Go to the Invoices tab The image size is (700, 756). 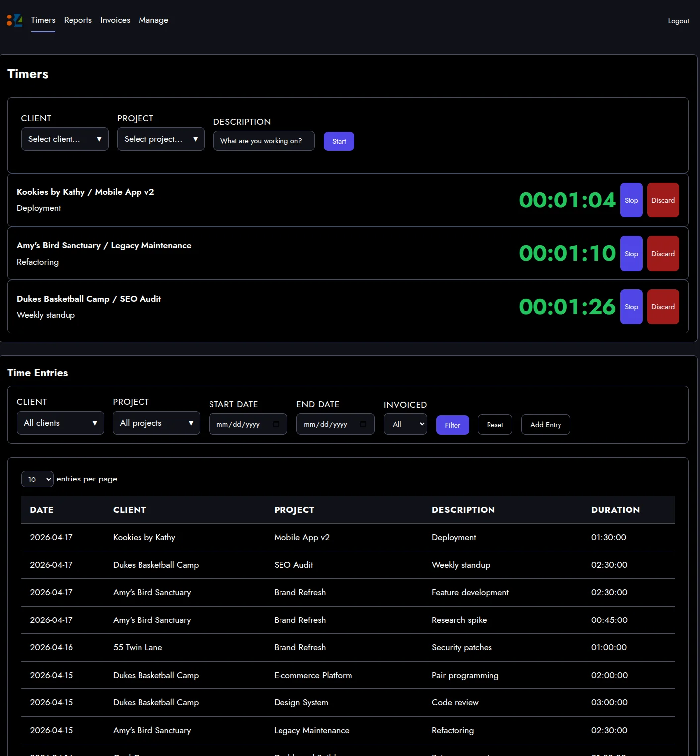click(x=115, y=20)
